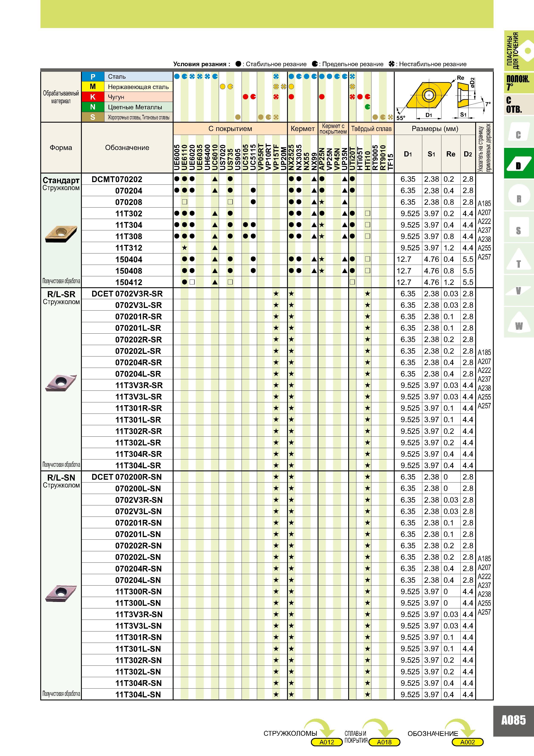
Task: Select the green D-shape insert side tab
Action: 518,163
